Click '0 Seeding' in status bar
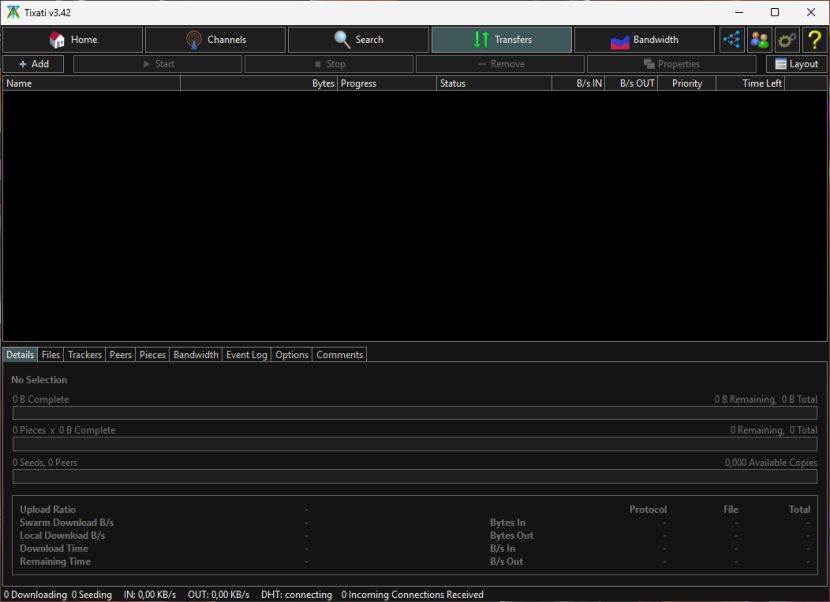Image resolution: width=830 pixels, height=602 pixels. click(92, 595)
